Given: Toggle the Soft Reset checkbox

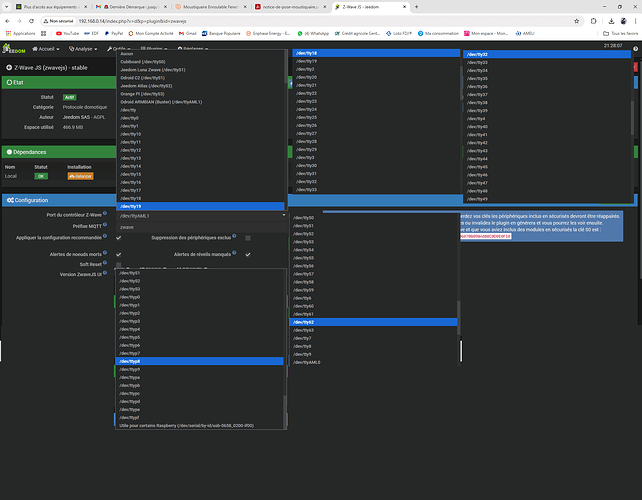Looking at the screenshot, I should click(x=119, y=265).
